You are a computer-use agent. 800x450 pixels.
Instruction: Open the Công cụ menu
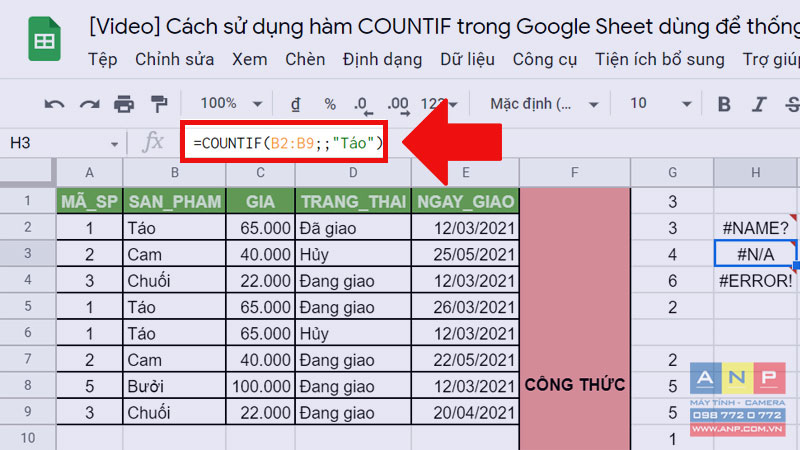click(x=544, y=60)
